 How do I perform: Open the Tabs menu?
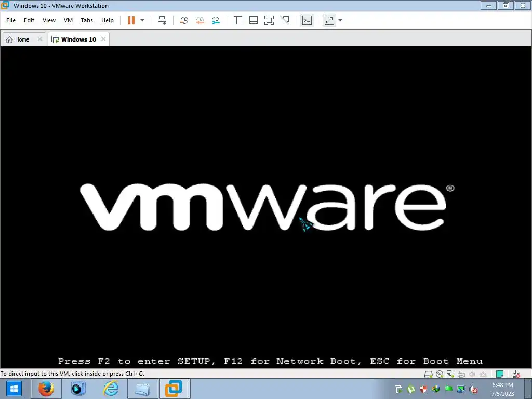[87, 20]
